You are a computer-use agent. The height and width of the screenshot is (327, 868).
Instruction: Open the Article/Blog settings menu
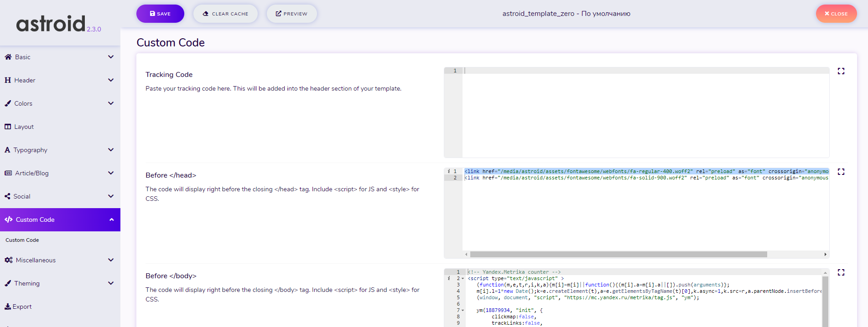(x=60, y=173)
